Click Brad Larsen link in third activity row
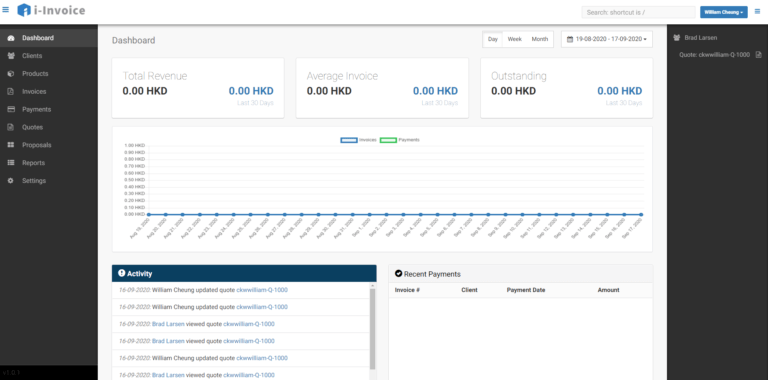 168,324
